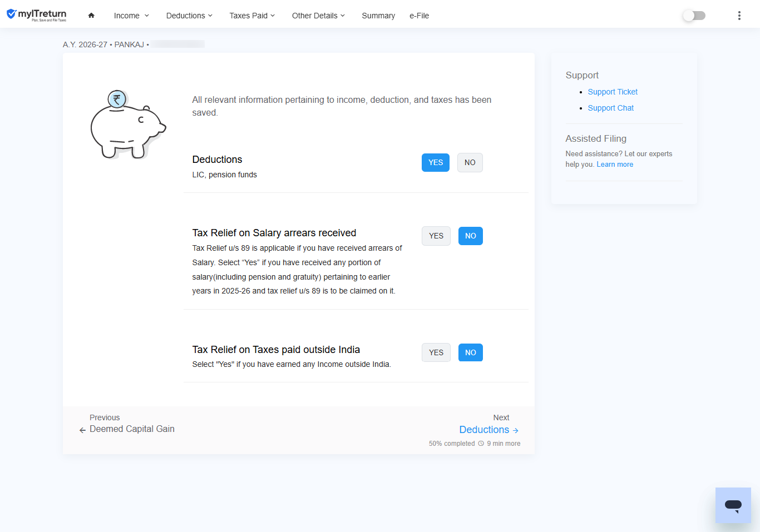Open the three-dot overflow menu
Image resolution: width=760 pixels, height=532 pixels.
coord(739,16)
